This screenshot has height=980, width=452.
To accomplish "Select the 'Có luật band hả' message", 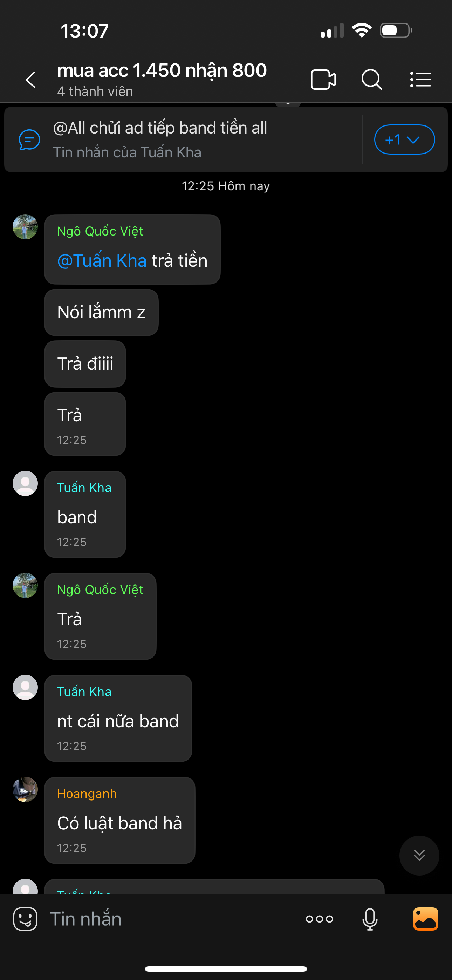I will coord(120,820).
